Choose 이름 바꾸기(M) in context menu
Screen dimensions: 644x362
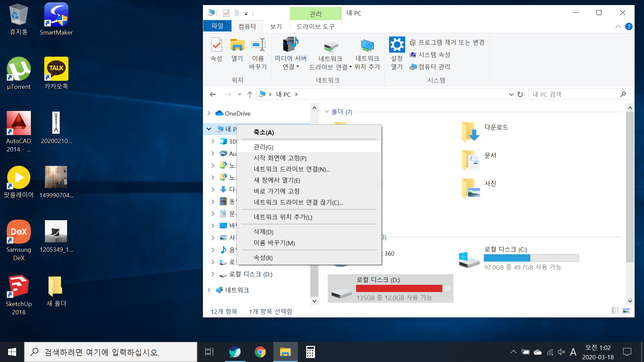[309, 243]
